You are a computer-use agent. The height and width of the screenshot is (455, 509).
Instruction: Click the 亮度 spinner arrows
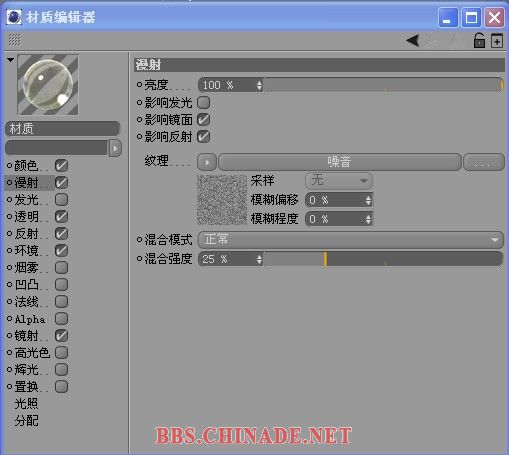click(259, 85)
